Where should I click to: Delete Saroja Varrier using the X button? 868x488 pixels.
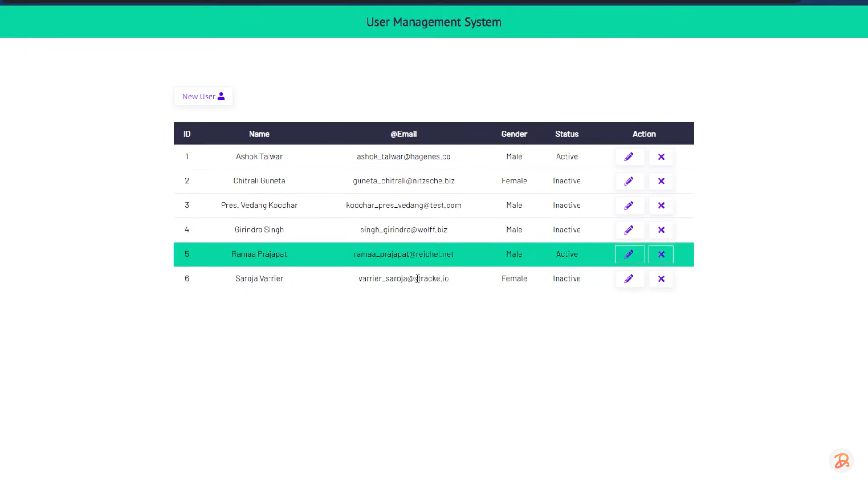pyautogui.click(x=661, y=278)
